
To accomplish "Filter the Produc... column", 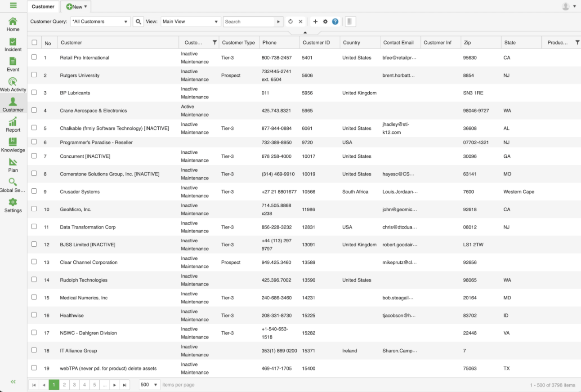I will 577,43.
